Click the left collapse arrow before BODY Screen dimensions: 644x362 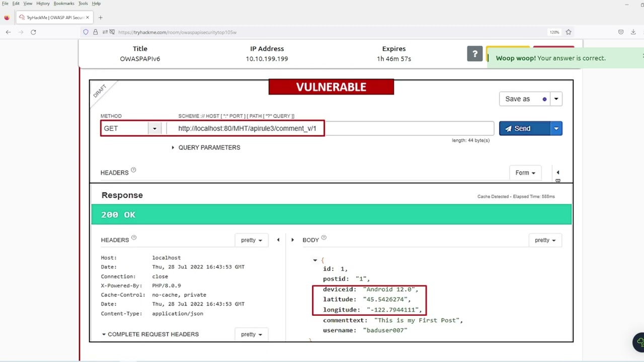(x=278, y=240)
